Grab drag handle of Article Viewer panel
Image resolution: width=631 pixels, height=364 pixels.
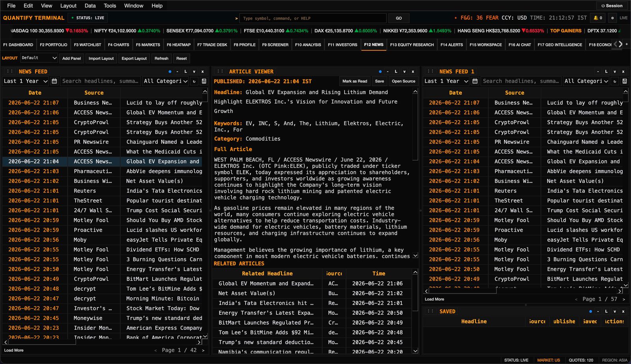[220, 71]
